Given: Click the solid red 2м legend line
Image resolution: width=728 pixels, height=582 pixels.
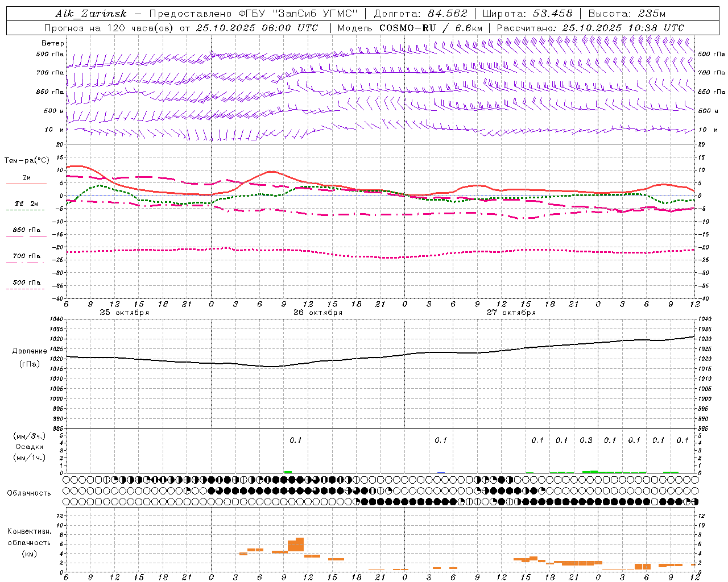Looking at the screenshot, I should pyautogui.click(x=26, y=184).
